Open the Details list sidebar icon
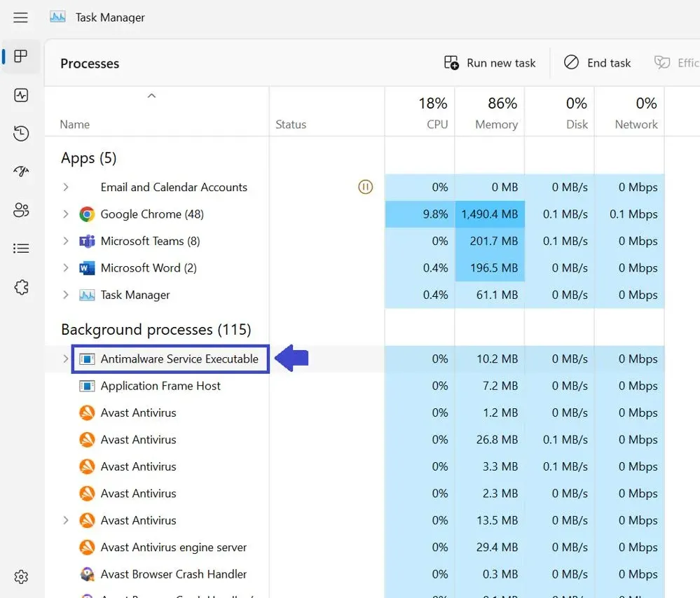This screenshot has width=700, height=598. coord(21,248)
